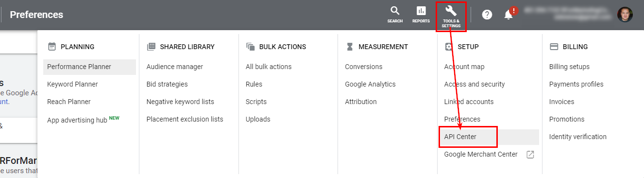Open the Search magnifier icon

point(395,11)
